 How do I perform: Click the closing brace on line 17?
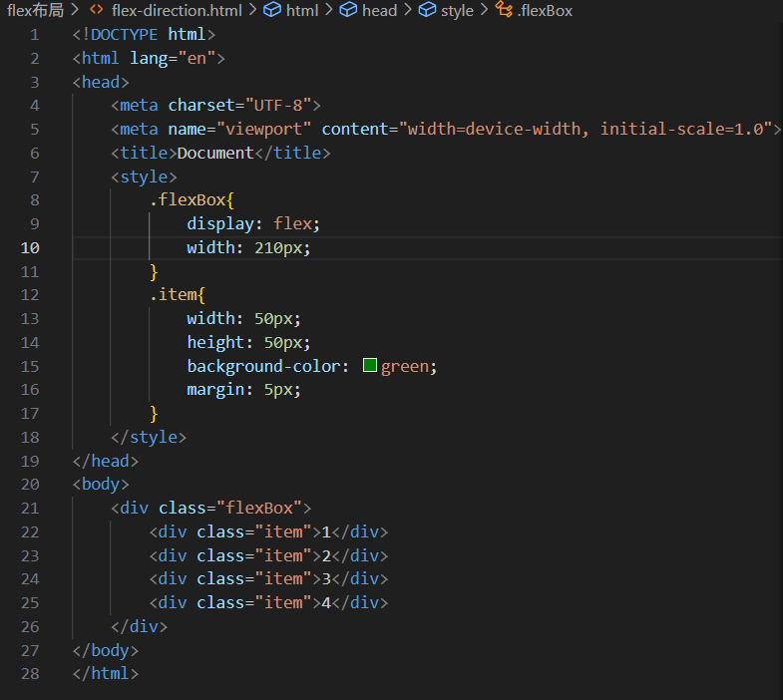(154, 414)
